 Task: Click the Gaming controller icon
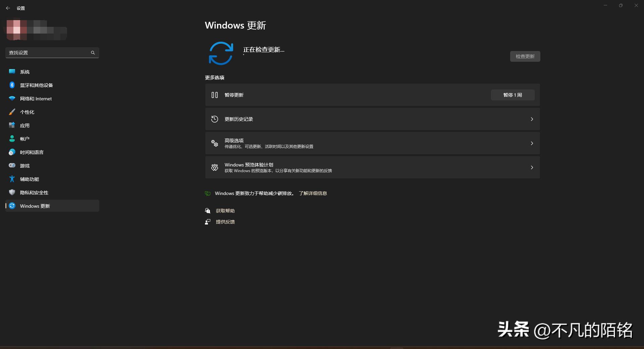[12, 165]
